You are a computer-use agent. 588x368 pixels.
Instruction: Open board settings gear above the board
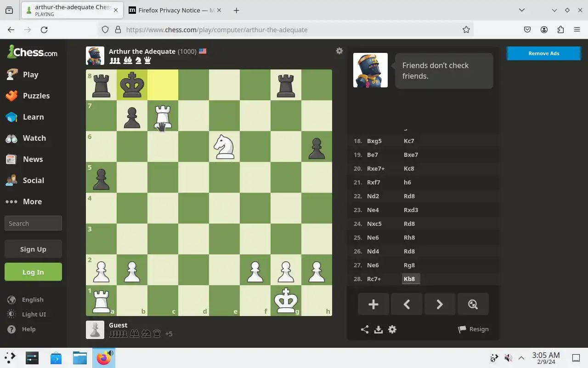click(x=339, y=51)
